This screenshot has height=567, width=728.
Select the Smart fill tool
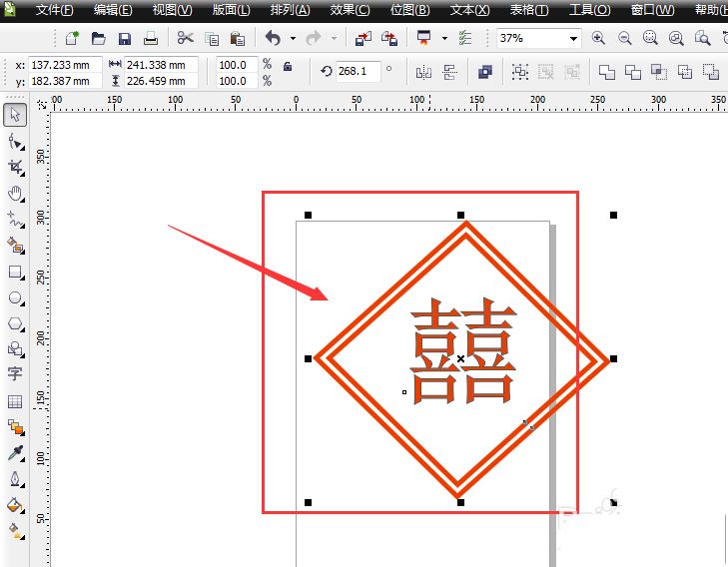(x=15, y=246)
